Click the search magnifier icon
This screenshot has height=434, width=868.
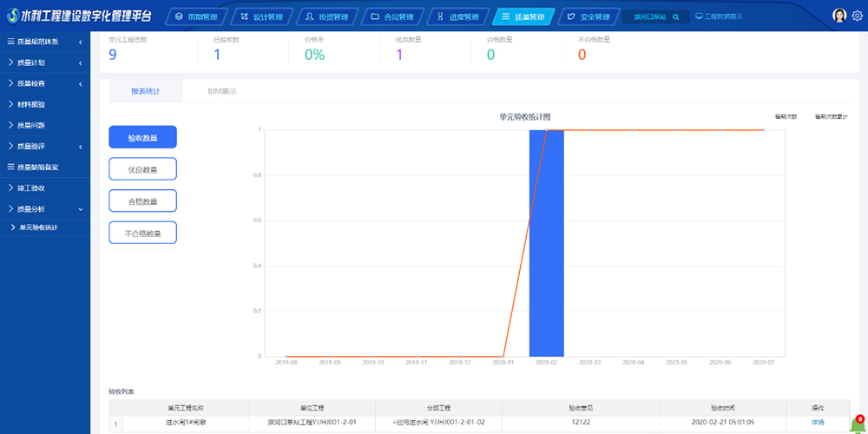click(675, 16)
